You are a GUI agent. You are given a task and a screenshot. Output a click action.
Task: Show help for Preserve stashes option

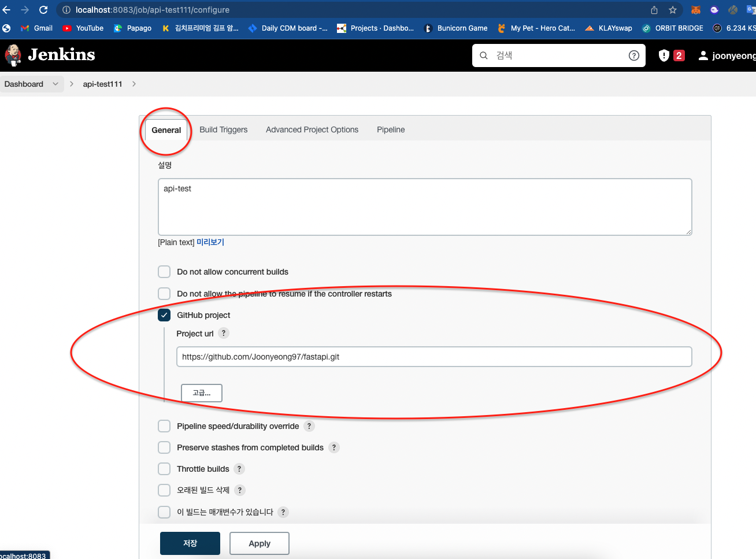[x=334, y=447]
